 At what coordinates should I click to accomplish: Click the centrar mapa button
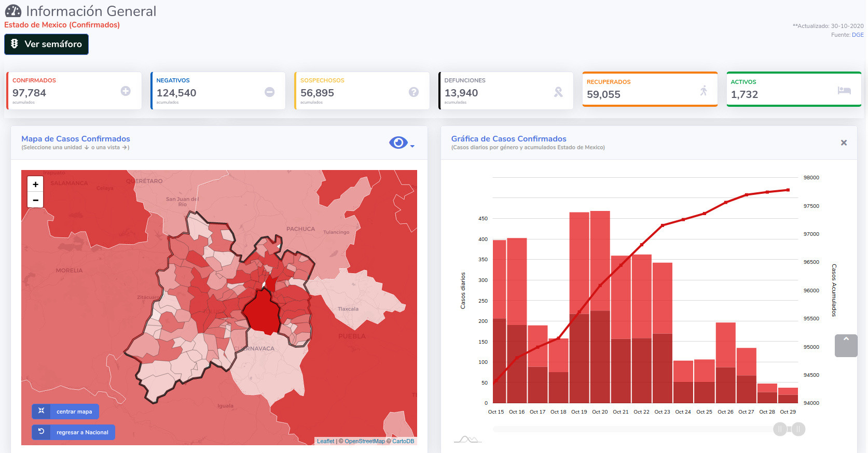click(65, 412)
